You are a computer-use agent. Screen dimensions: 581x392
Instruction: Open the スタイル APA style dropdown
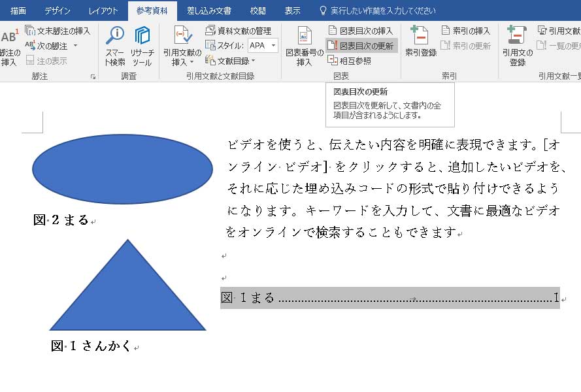point(273,46)
